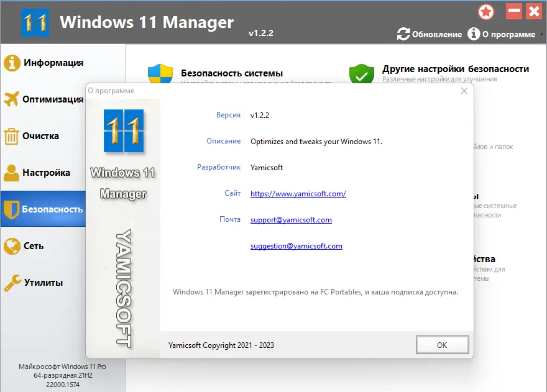Click the red star icon in titlebar
Screen dimensions: 547x392
click(x=486, y=12)
